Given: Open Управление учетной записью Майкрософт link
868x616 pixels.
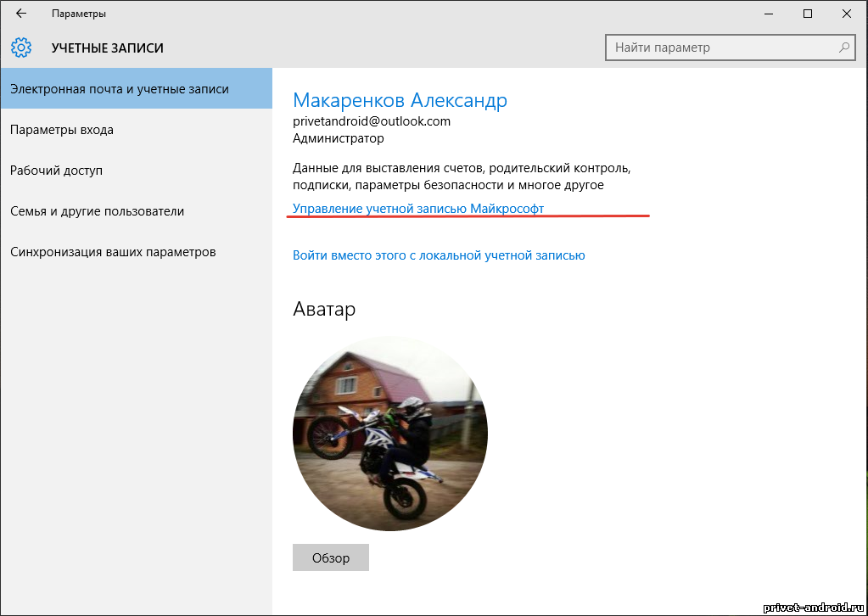Looking at the screenshot, I should coord(418,208).
